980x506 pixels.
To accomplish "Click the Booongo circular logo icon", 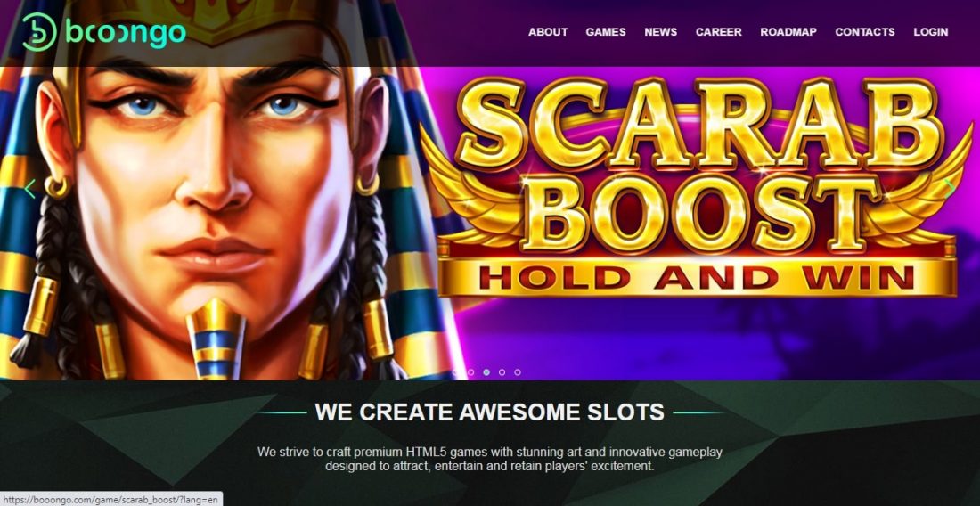I will (39, 32).
